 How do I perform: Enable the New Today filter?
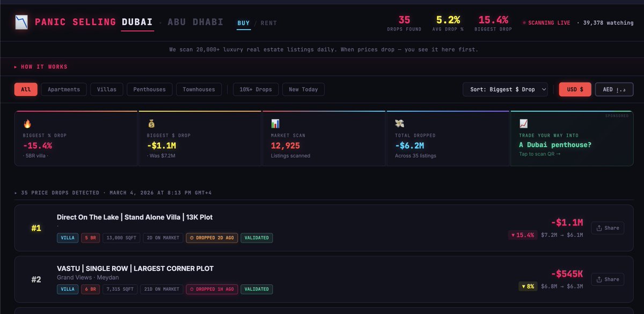[303, 90]
